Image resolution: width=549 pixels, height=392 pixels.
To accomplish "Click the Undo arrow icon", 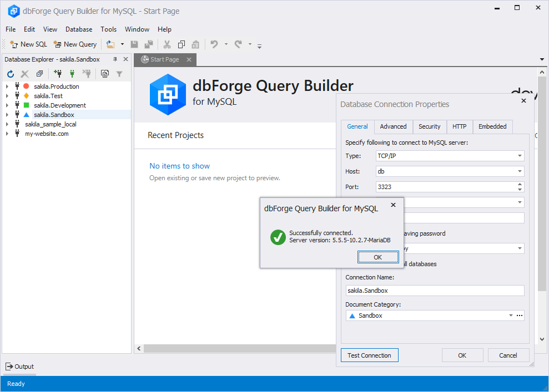I will (214, 44).
